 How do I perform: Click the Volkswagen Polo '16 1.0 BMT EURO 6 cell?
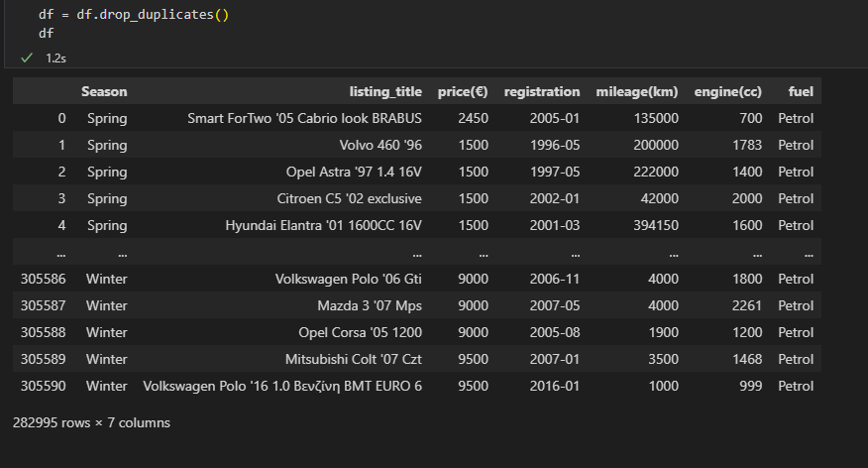[282, 386]
